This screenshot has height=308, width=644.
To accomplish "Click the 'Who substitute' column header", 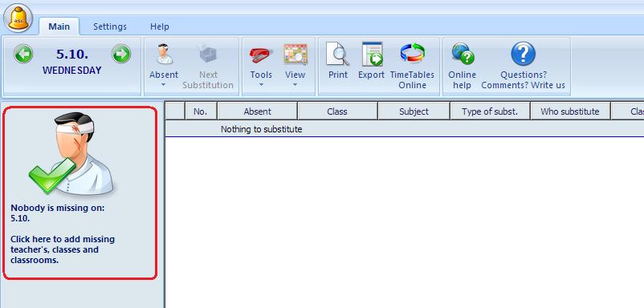I will (x=570, y=111).
